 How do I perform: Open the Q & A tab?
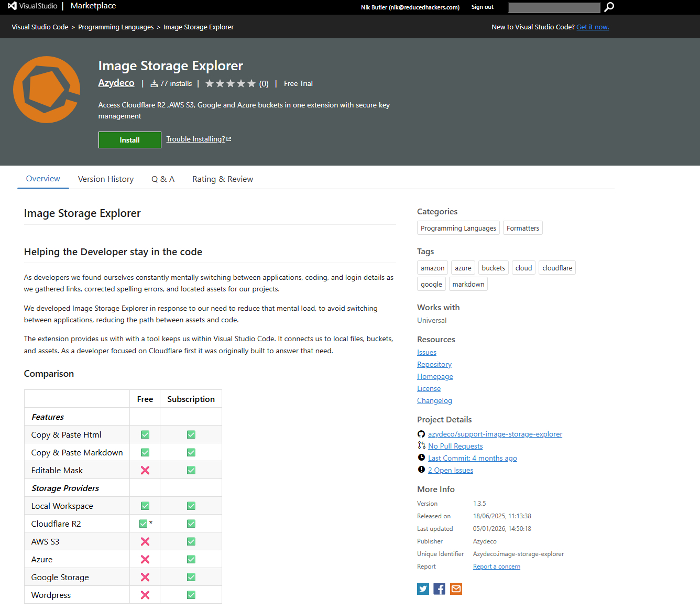coord(163,179)
